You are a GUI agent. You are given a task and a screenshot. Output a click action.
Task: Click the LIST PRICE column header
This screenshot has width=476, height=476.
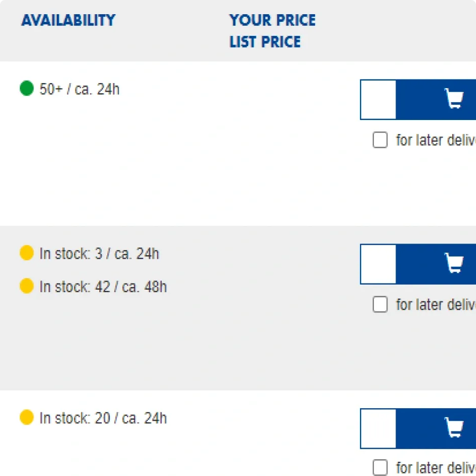click(265, 42)
